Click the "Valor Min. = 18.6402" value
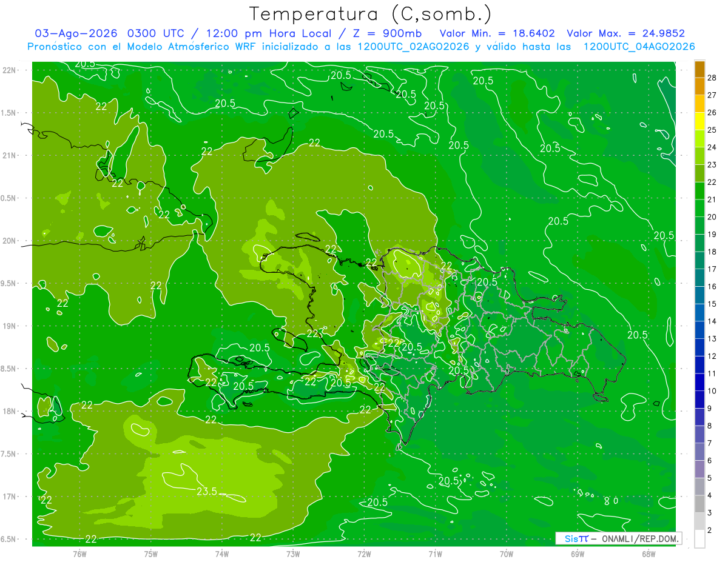 point(497,33)
